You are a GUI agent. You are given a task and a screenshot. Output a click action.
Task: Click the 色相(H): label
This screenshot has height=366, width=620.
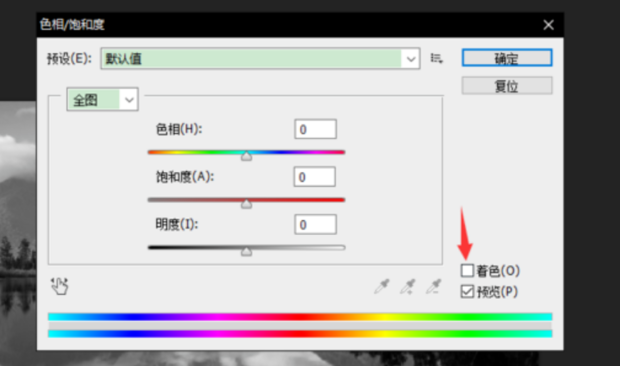click(179, 129)
